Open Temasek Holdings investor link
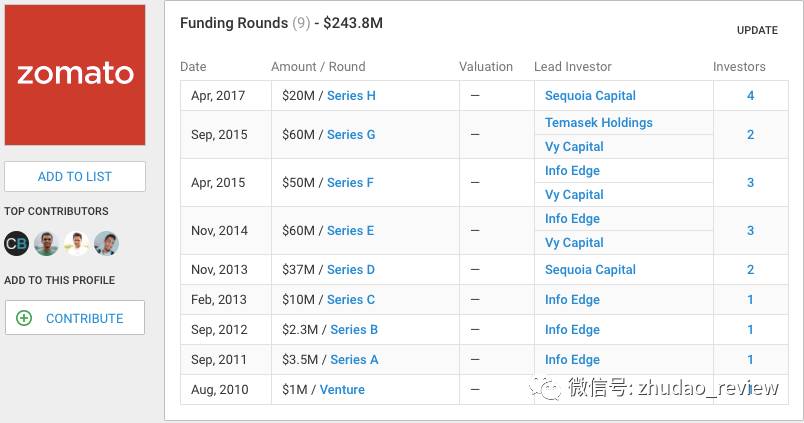The image size is (804, 423). tap(598, 122)
